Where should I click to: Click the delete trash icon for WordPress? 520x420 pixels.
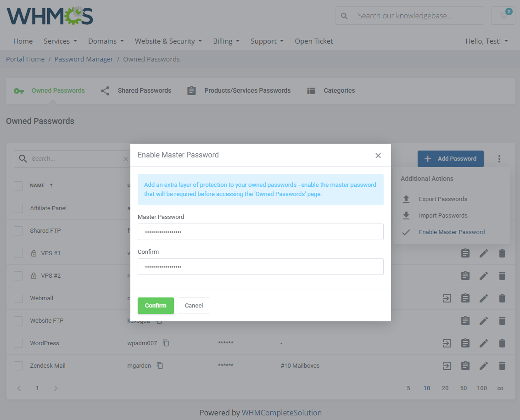click(x=502, y=343)
